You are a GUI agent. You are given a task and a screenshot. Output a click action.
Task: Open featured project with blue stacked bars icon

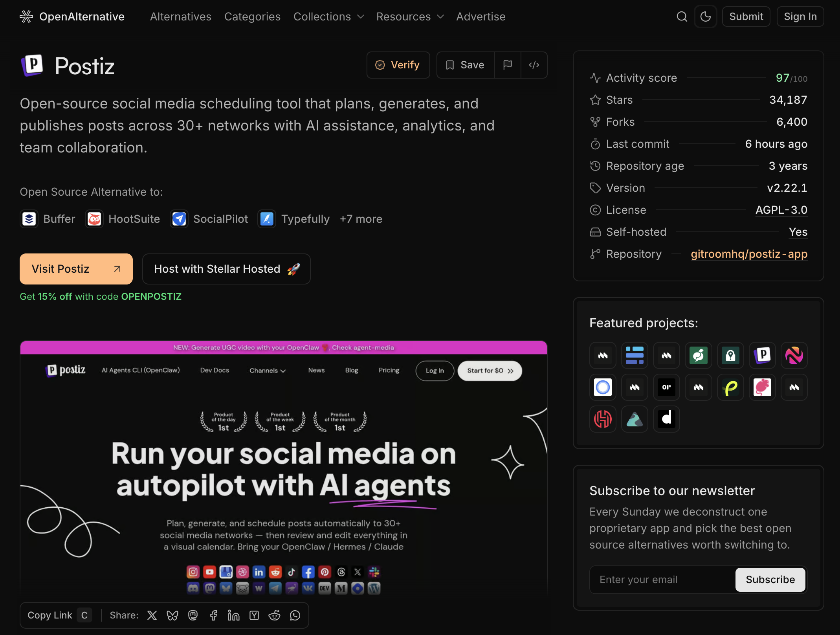pos(635,355)
